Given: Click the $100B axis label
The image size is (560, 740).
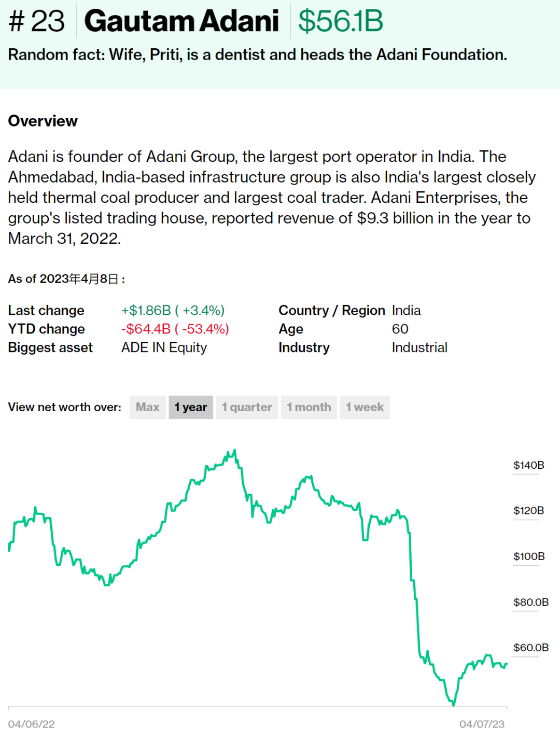Looking at the screenshot, I should point(529,556).
